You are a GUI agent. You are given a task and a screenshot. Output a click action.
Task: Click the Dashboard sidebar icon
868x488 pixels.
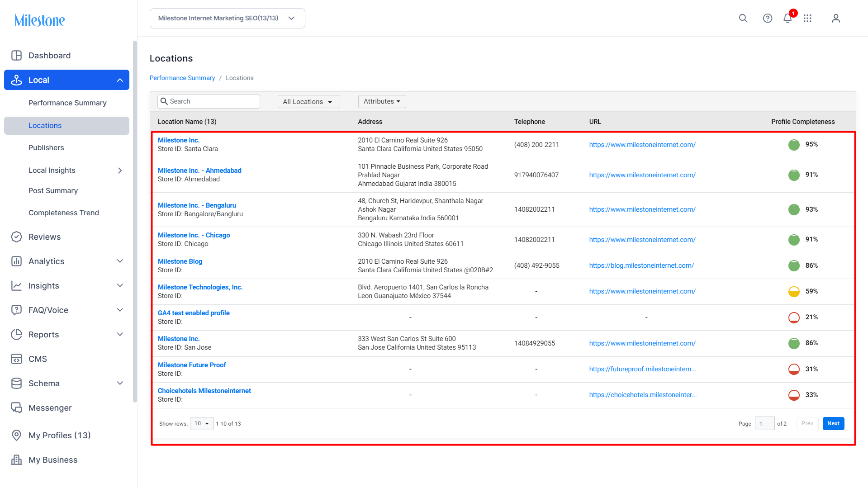pos(17,56)
